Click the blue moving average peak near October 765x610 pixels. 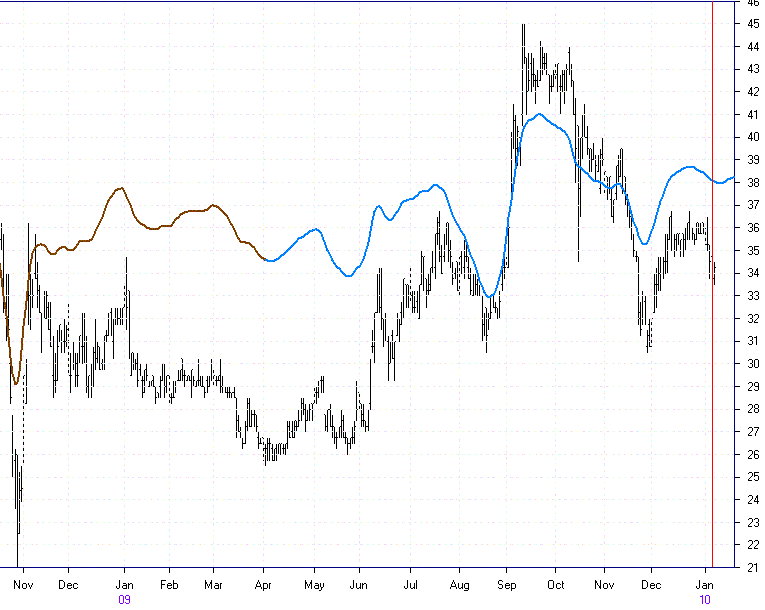click(x=540, y=114)
